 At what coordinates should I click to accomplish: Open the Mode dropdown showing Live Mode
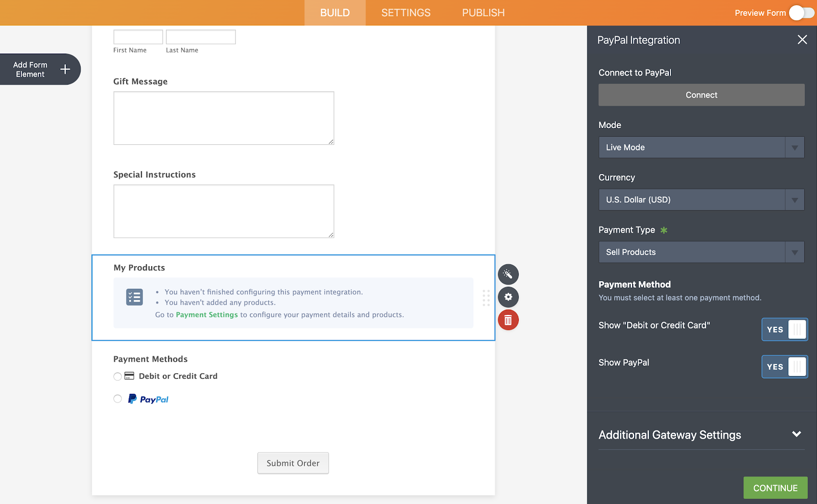pos(701,147)
